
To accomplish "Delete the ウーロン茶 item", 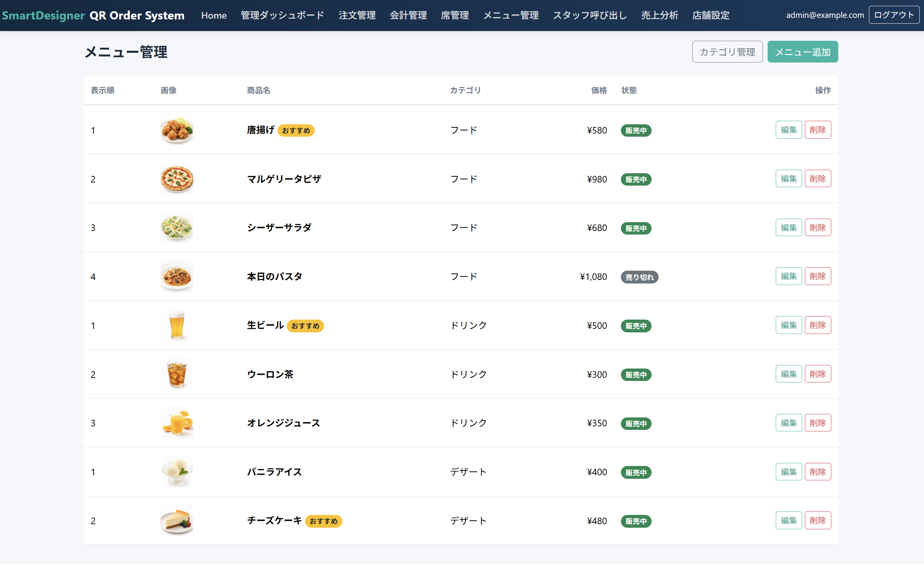I will tap(818, 374).
